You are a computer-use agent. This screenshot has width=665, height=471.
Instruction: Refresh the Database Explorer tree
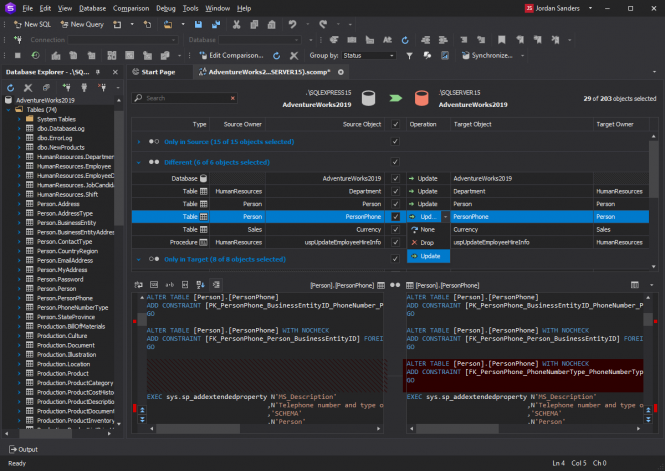pyautogui.click(x=11, y=88)
